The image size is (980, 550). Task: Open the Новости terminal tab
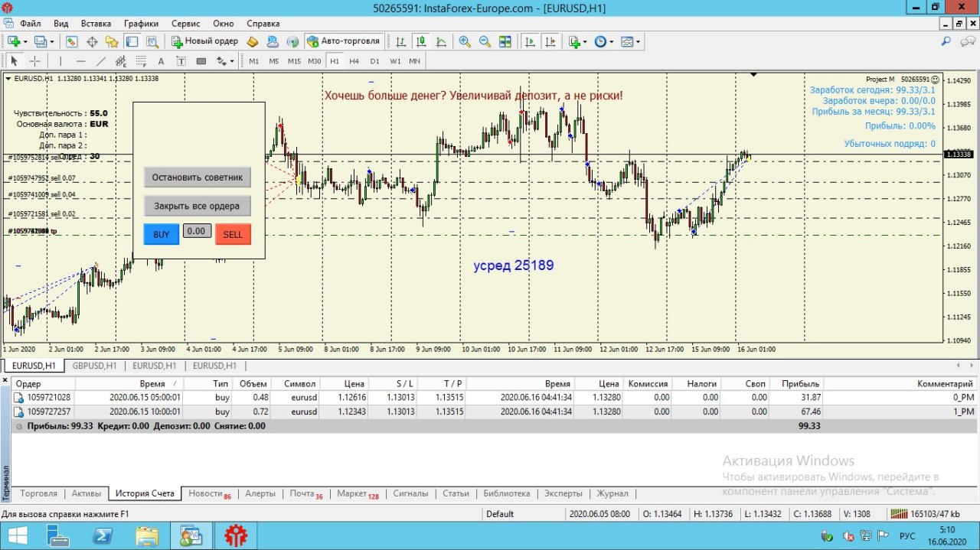(x=209, y=494)
